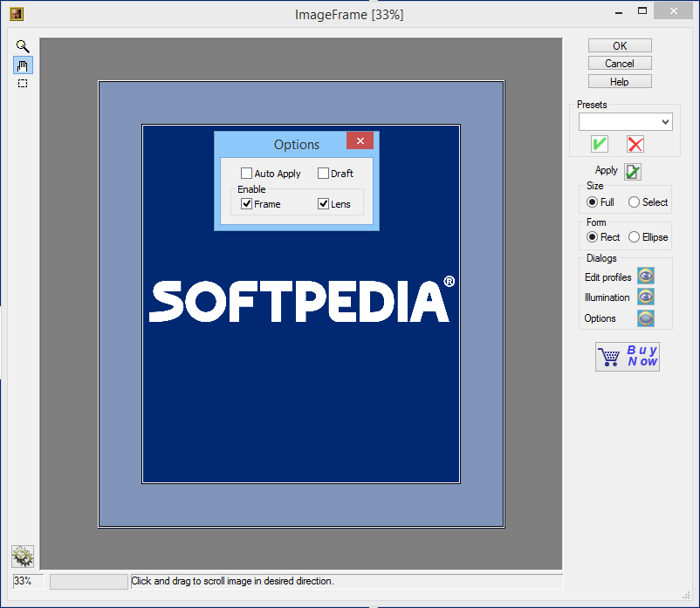
Task: Click the OK button
Action: point(620,45)
